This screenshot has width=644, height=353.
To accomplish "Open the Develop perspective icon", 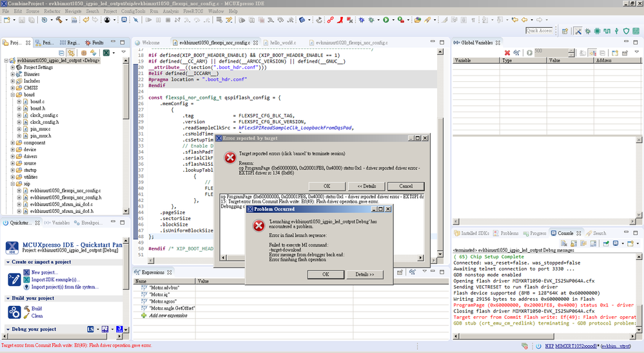I will 578,31.
